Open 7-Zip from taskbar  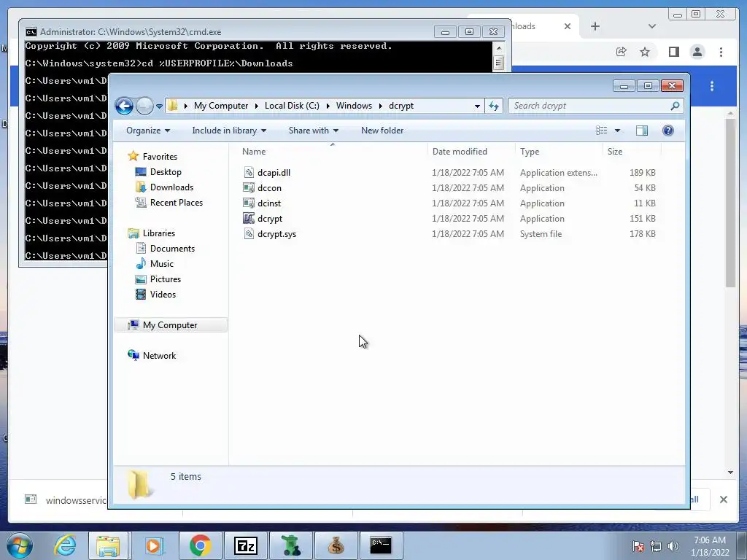coord(245,545)
